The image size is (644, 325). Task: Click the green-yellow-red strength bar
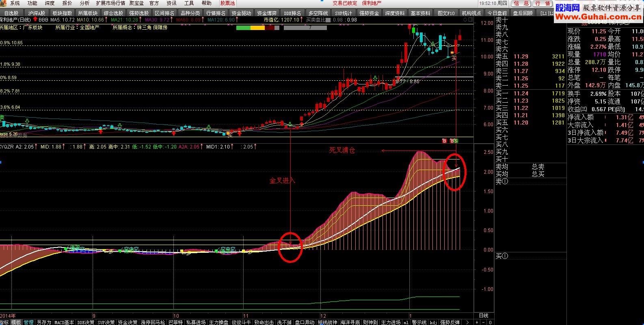click(x=257, y=28)
